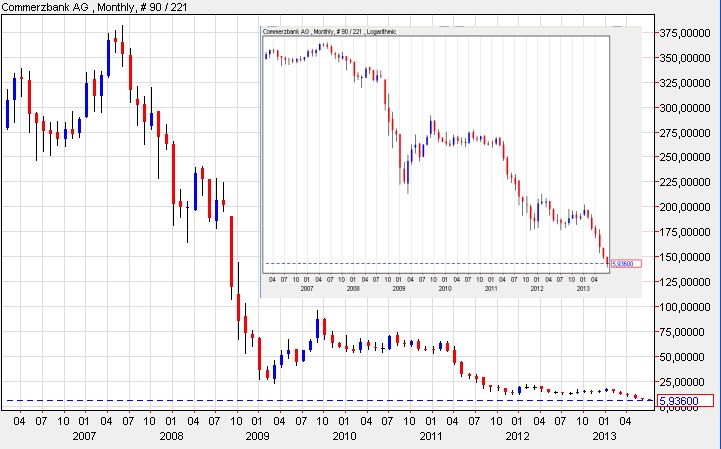
Task: Select the 150,00000 price axis label
Action: (x=685, y=257)
